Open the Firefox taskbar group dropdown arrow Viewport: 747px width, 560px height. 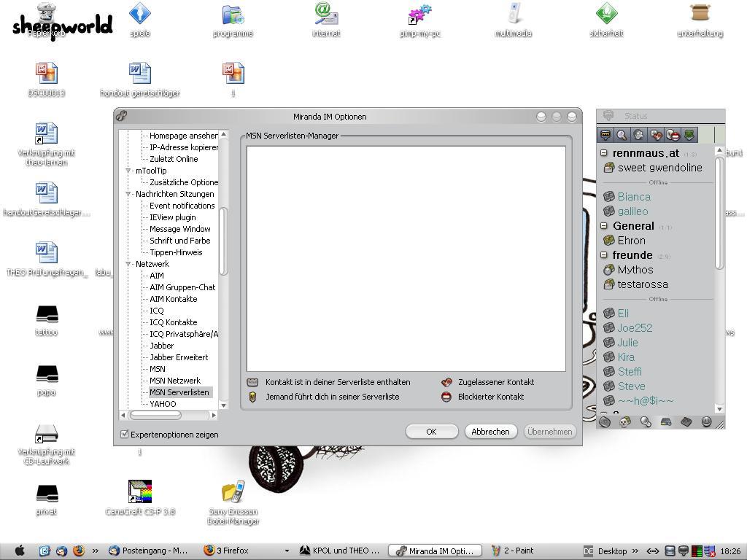tap(287, 551)
